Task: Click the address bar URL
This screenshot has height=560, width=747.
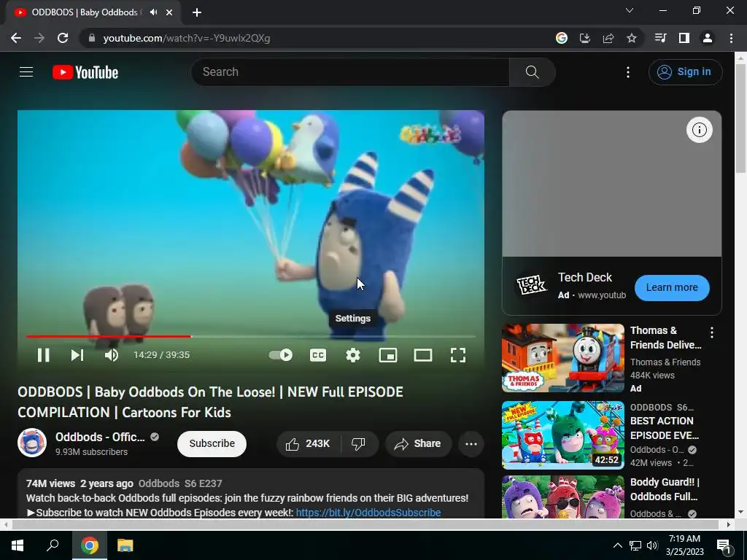Action: click(187, 38)
